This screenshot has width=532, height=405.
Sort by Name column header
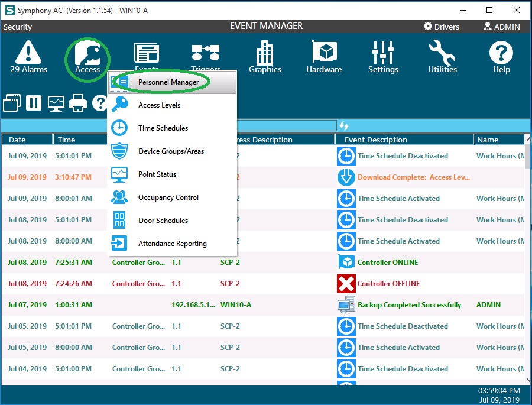click(x=499, y=140)
